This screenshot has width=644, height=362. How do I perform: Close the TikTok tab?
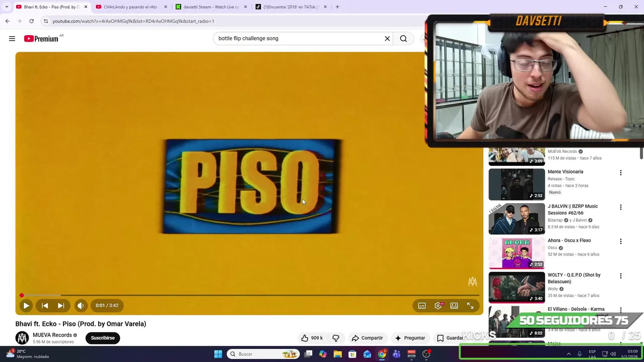(325, 7)
